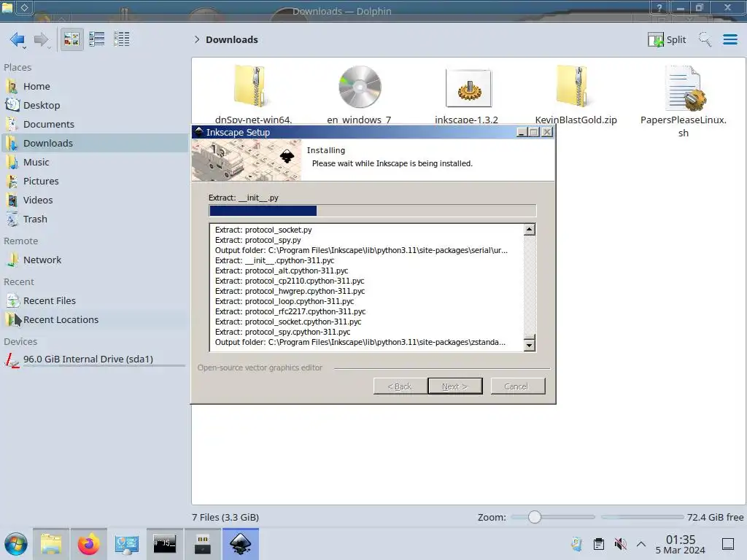Image resolution: width=747 pixels, height=560 pixels.
Task: Toggle the muted volume tray icon
Action: click(x=620, y=544)
